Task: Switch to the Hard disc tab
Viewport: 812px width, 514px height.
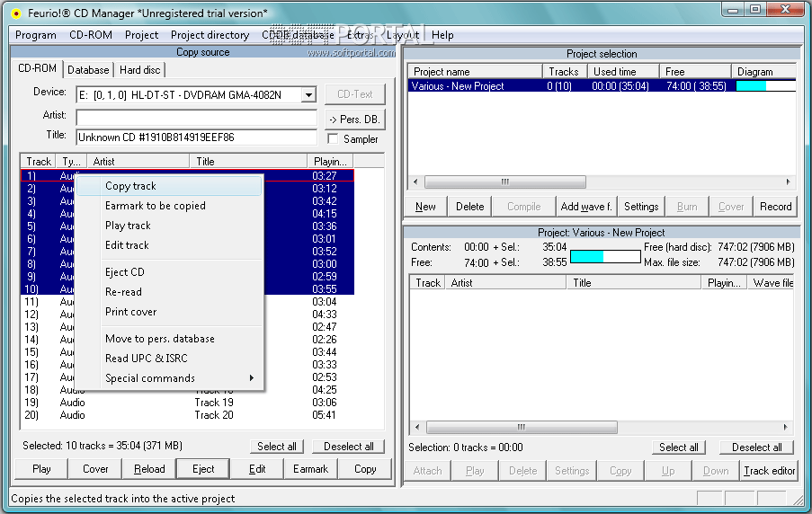Action: [x=140, y=70]
